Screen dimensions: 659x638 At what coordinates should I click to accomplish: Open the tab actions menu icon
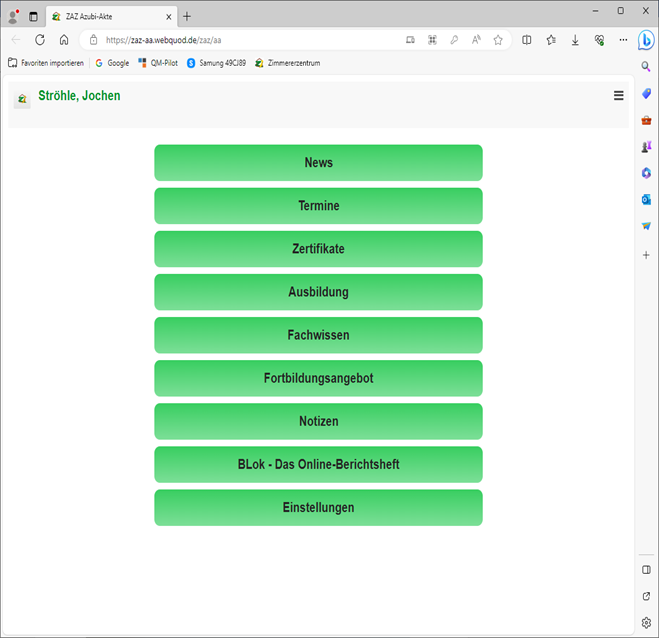(33, 17)
